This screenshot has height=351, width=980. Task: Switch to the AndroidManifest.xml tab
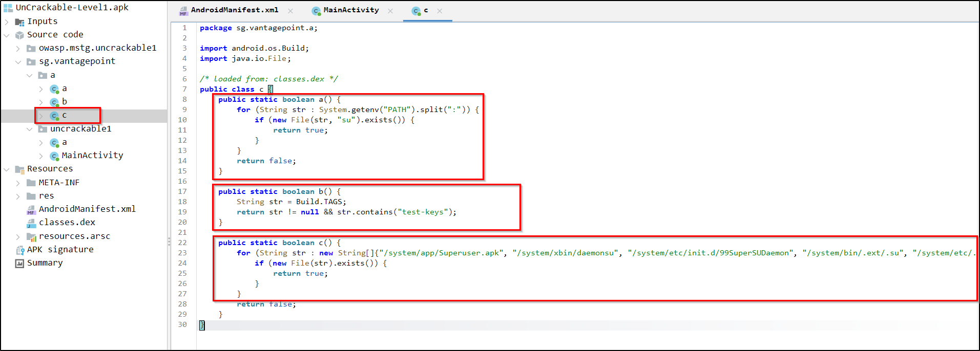[234, 10]
